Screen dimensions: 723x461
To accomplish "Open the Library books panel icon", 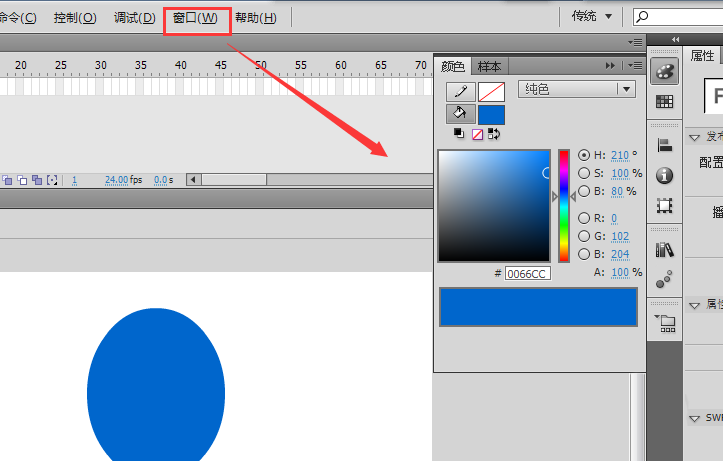I will [664, 249].
